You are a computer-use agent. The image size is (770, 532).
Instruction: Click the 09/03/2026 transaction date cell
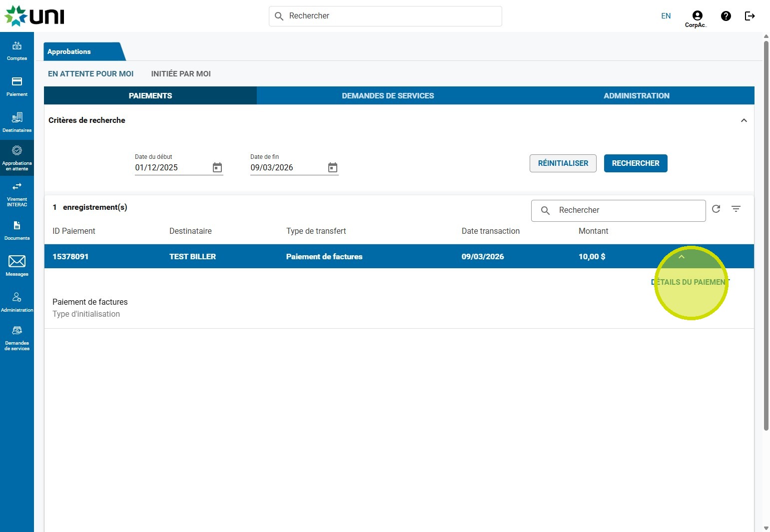point(483,257)
